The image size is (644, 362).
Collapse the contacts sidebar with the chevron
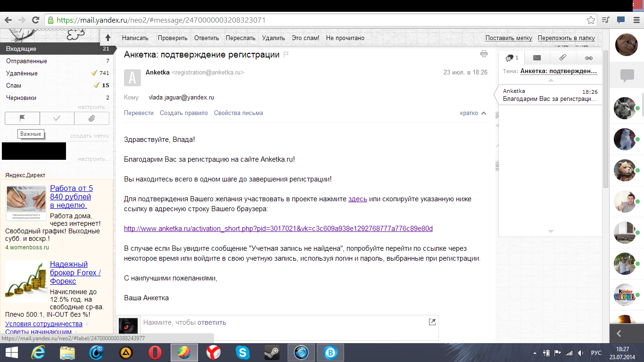point(619,334)
